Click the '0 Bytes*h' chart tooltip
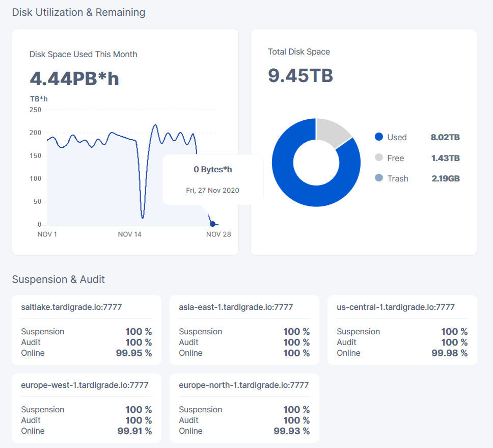This screenshot has height=448, width=493. pos(212,179)
